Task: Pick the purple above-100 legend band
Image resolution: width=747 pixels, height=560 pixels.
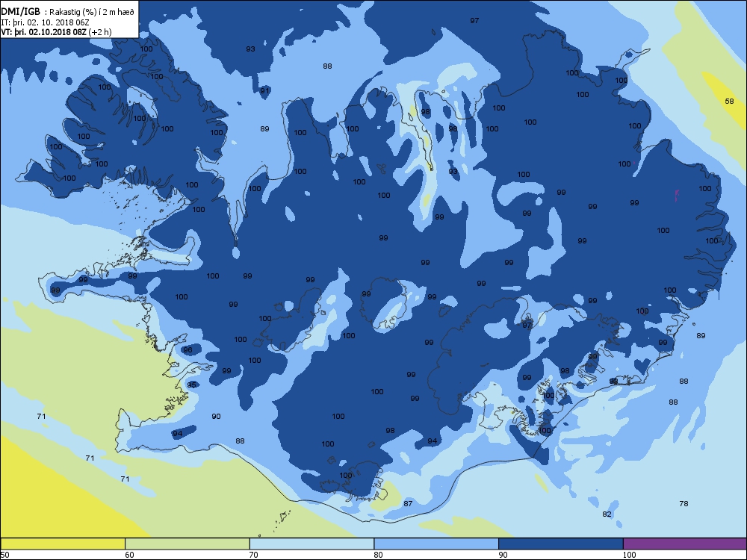Action: (684, 544)
